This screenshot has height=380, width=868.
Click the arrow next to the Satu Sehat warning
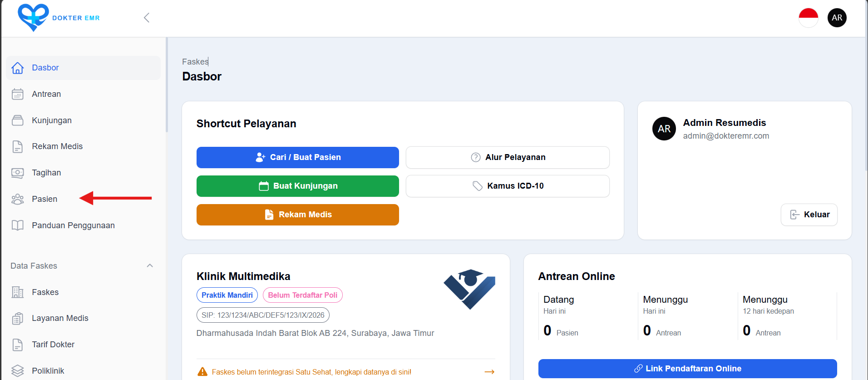[x=489, y=372]
